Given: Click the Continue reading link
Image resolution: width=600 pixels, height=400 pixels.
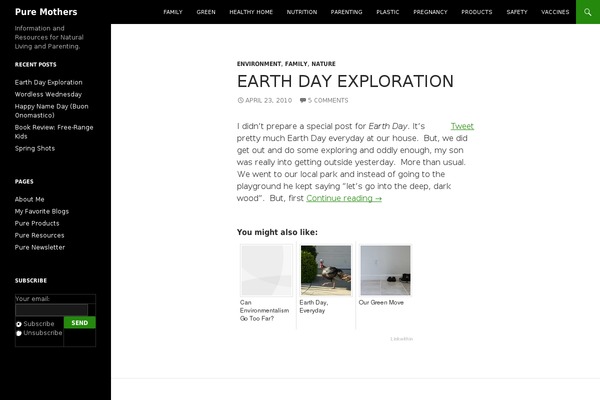Looking at the screenshot, I should [344, 198].
